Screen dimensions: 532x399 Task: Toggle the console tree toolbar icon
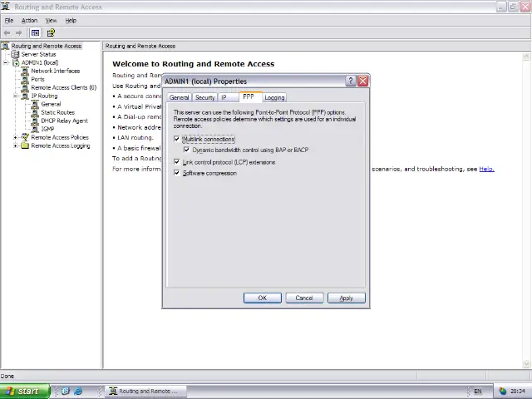35,33
